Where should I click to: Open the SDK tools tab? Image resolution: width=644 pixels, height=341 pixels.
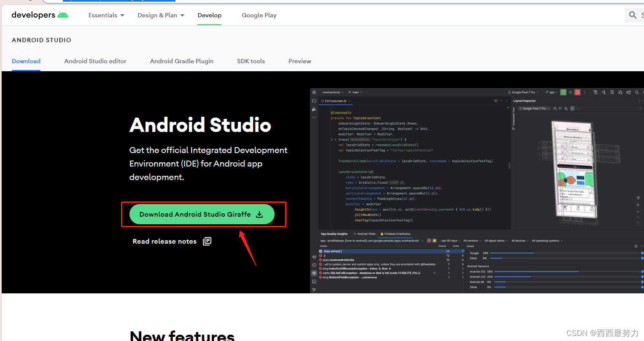point(251,61)
